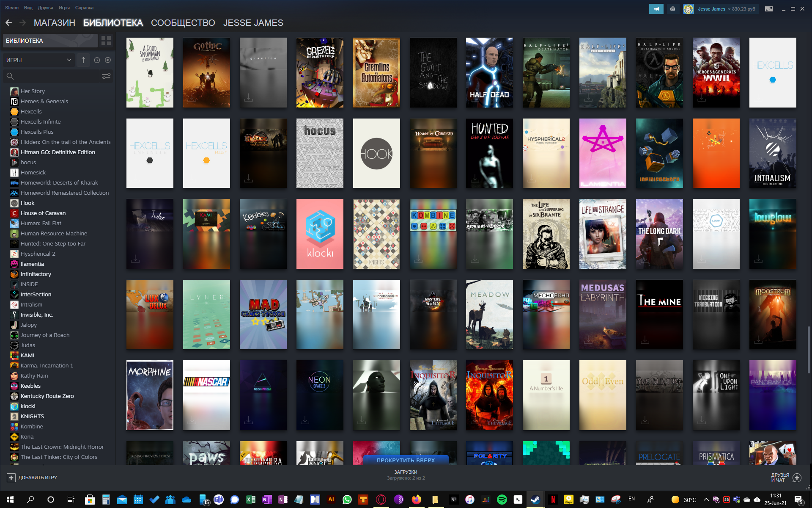Open NASCAR game cover
The width and height of the screenshot is (812, 508).
206,395
